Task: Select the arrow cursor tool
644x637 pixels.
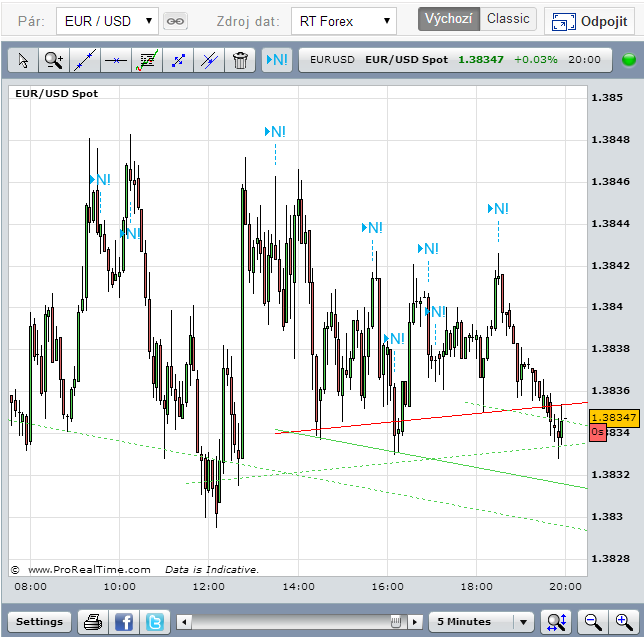Action: (x=23, y=60)
